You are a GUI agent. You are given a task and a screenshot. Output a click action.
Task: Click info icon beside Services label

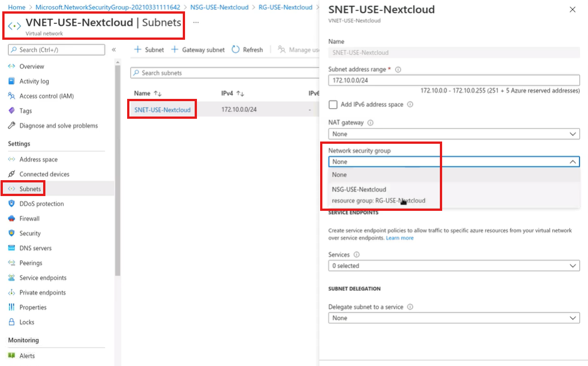[x=356, y=255]
